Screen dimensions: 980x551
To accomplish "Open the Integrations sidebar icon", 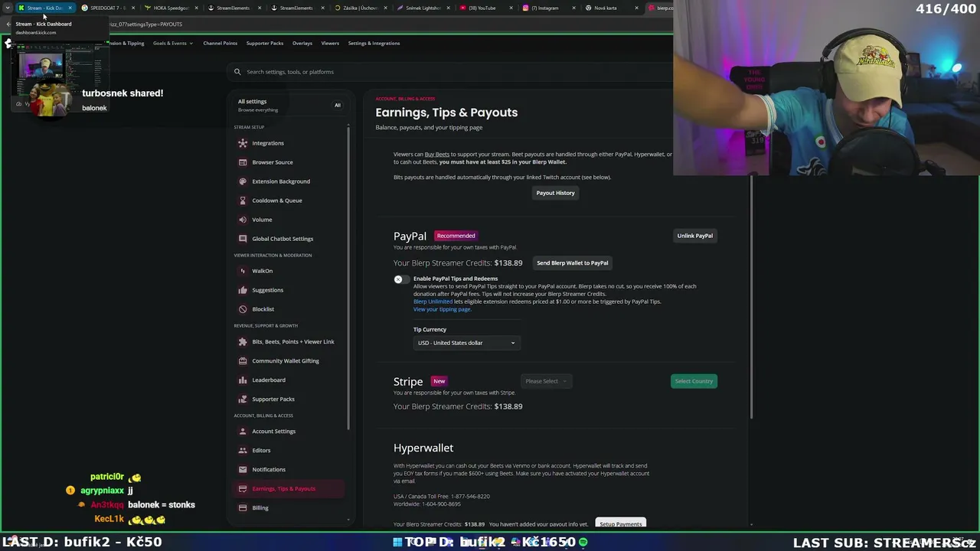I will pyautogui.click(x=243, y=143).
